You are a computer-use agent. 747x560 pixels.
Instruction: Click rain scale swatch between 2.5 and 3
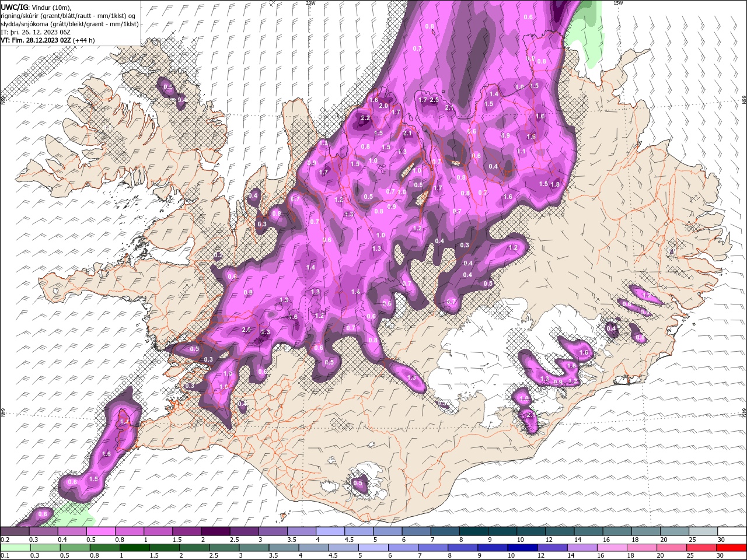224,548
